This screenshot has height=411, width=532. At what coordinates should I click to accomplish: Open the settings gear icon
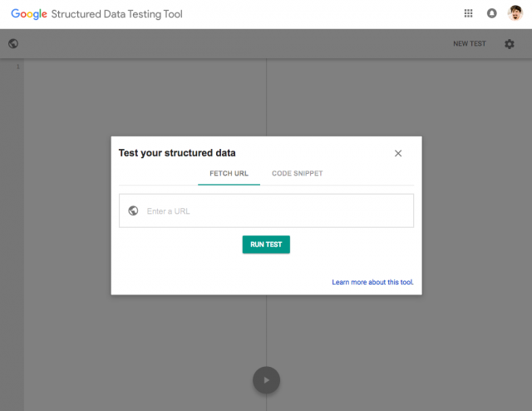[x=510, y=44]
